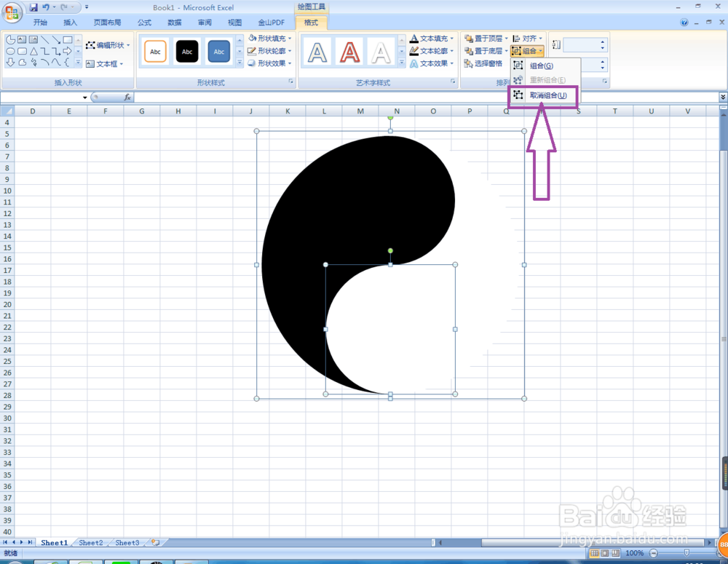Open the 选择窗格 selection pane
728x564 pixels.
point(483,63)
